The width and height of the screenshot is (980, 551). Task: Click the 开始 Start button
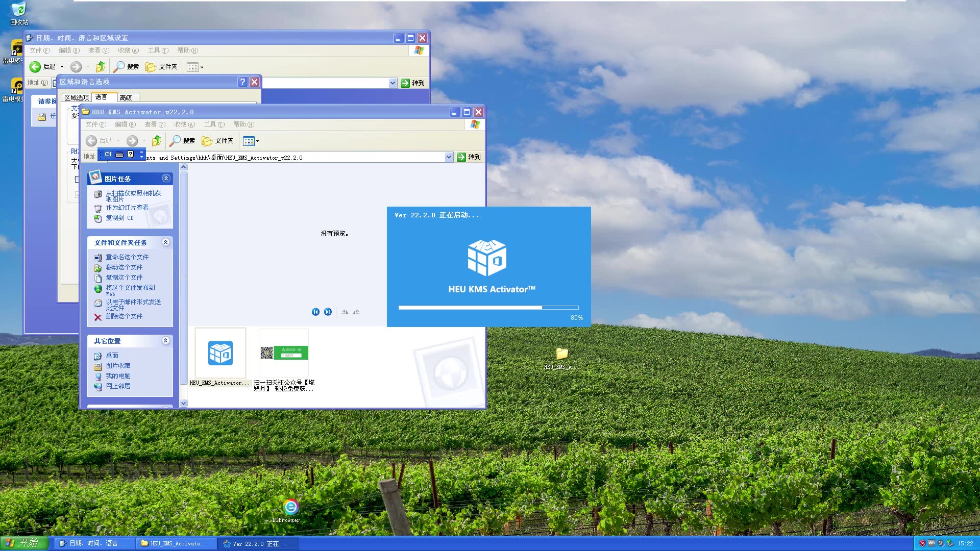(x=24, y=543)
